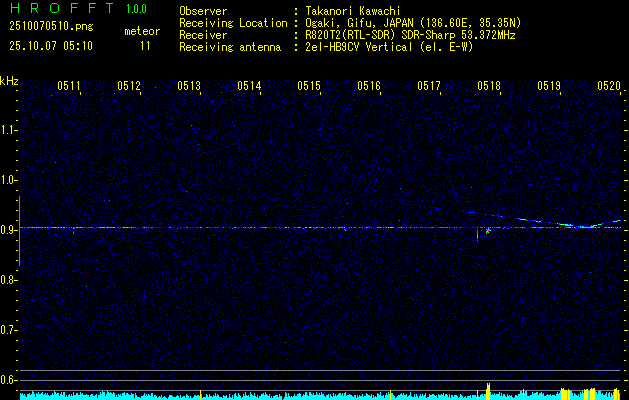Click the 0.9 kHz axis label
Screen dimensions: 629x400
pos(8,230)
